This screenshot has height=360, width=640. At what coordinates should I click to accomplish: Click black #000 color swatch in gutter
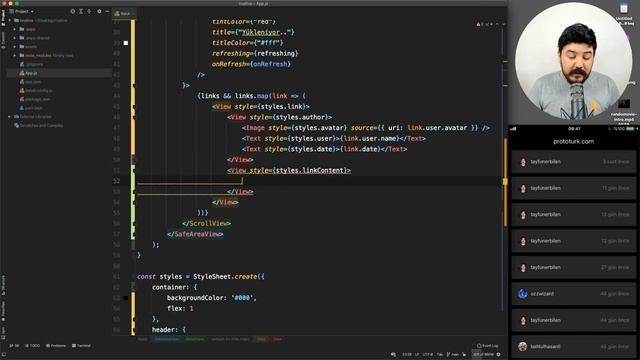(x=126, y=298)
